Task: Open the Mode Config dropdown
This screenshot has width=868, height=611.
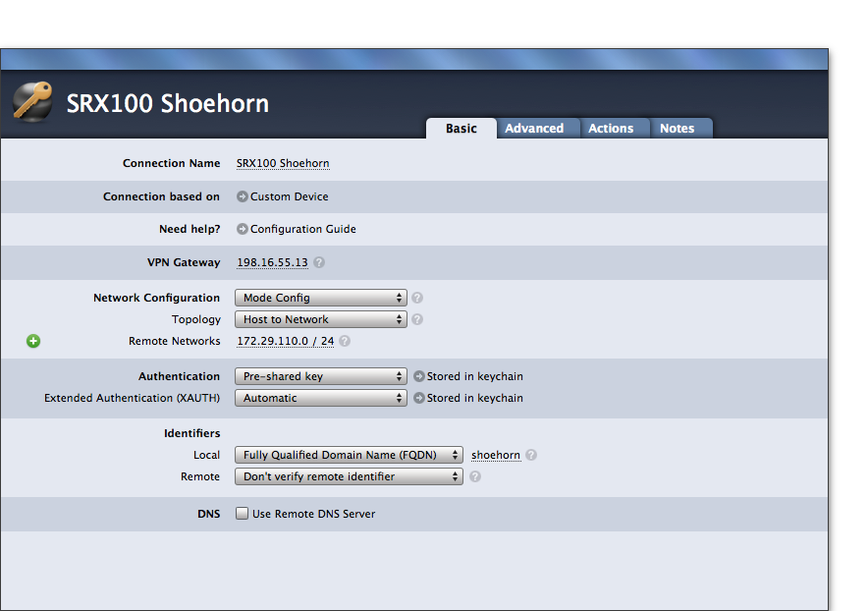Action: 320,298
